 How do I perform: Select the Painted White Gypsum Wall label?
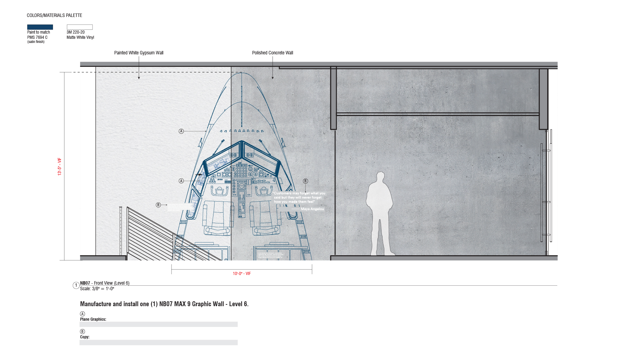[x=139, y=53]
